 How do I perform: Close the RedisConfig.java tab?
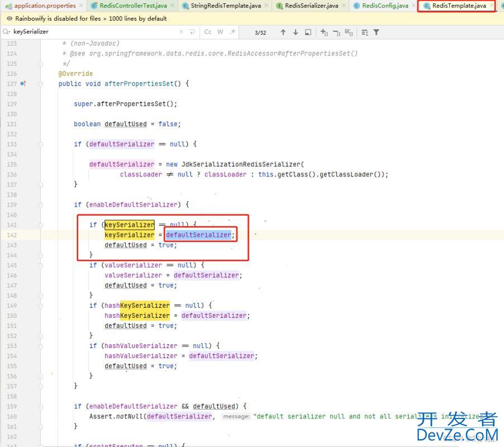(x=414, y=6)
